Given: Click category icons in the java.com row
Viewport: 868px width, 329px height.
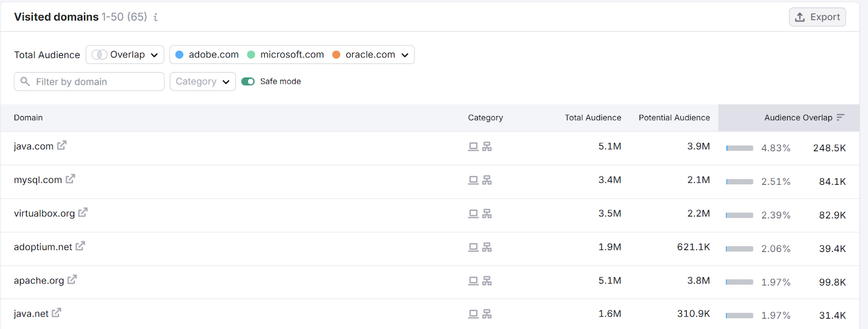Looking at the screenshot, I should tap(480, 147).
